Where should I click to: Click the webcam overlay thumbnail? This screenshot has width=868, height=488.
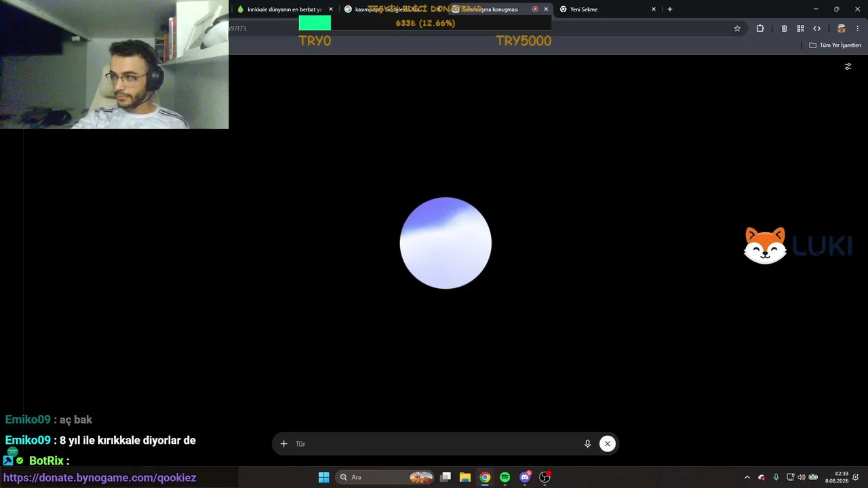(114, 64)
